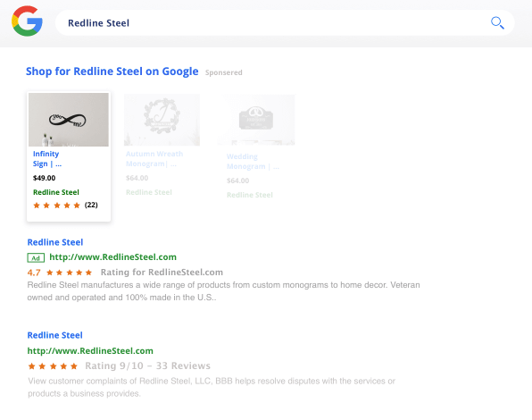The height and width of the screenshot is (420, 532).
Task: Click the Autumn Wreath Monogram title
Action: tap(154, 158)
